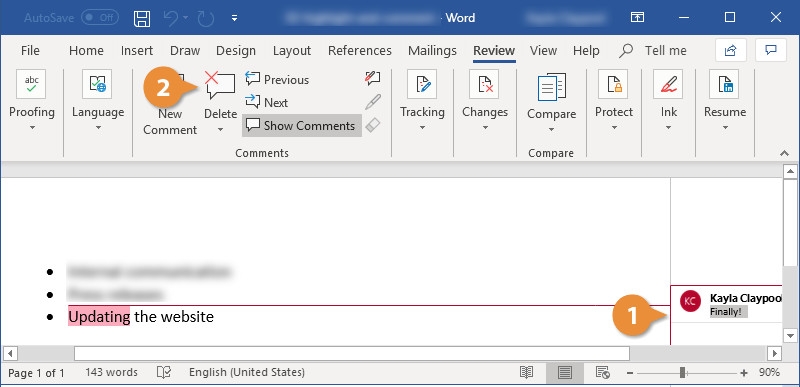800x387 pixels.
Task: Select the Review tab
Action: (x=494, y=50)
